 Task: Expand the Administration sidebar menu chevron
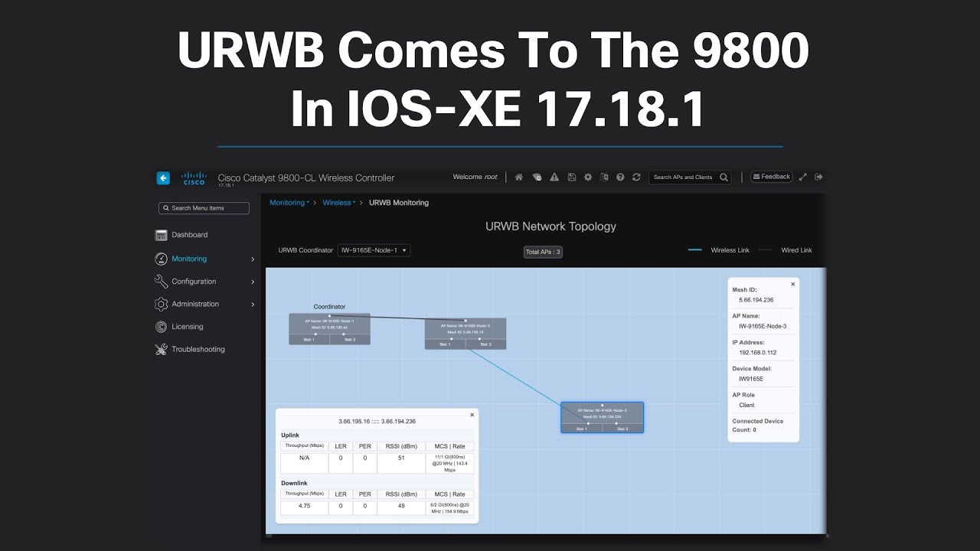pyautogui.click(x=253, y=305)
